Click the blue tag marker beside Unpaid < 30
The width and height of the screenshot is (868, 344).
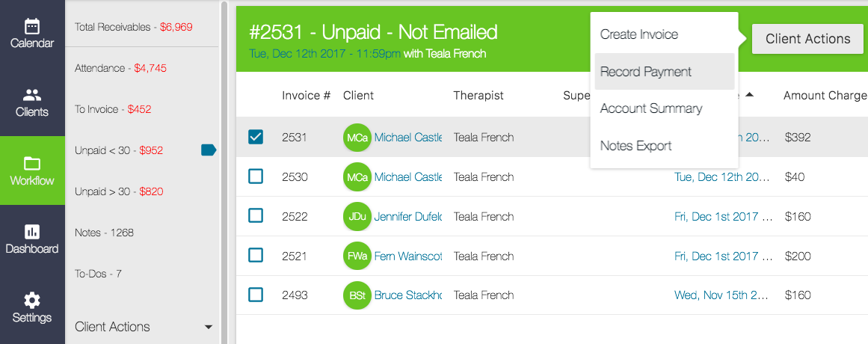tap(209, 150)
